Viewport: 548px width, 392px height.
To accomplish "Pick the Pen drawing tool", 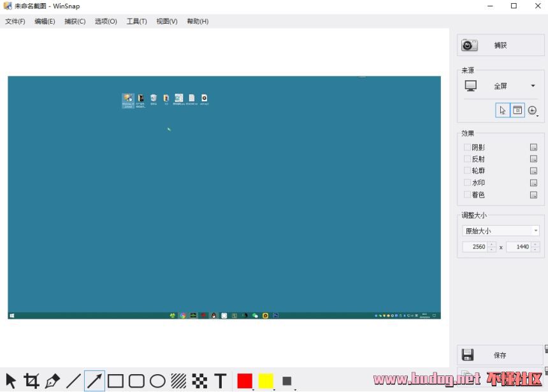I will coord(52,381).
